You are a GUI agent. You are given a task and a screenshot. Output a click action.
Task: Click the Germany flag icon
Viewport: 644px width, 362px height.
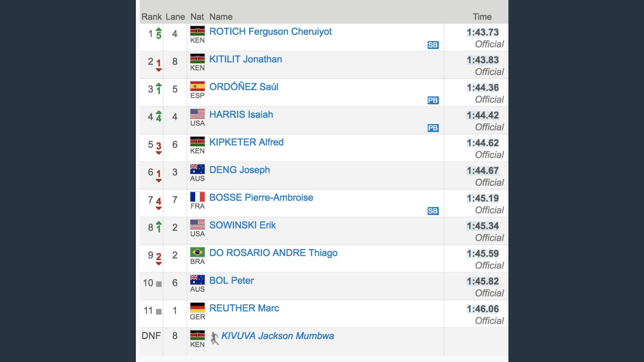(198, 307)
